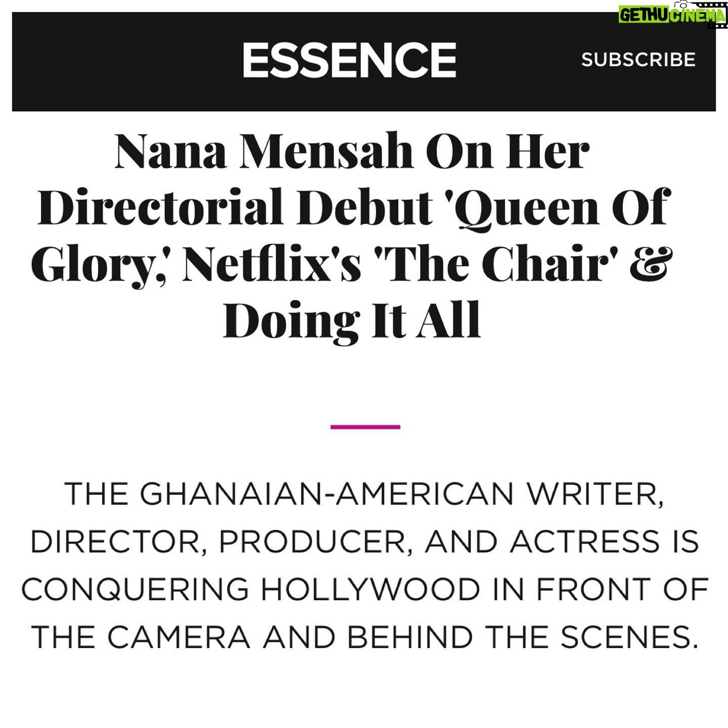Click the ESSENCE logo in the header

tap(349, 60)
